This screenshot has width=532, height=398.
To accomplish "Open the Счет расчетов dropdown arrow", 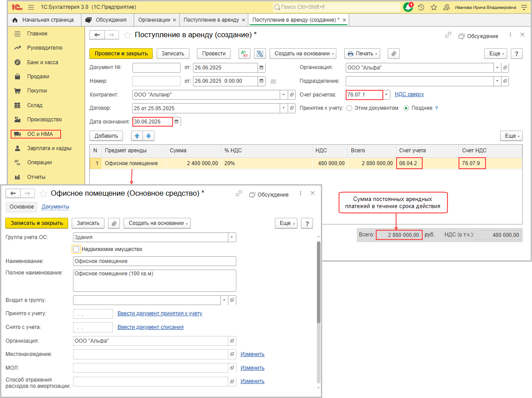I will pyautogui.click(x=387, y=95).
